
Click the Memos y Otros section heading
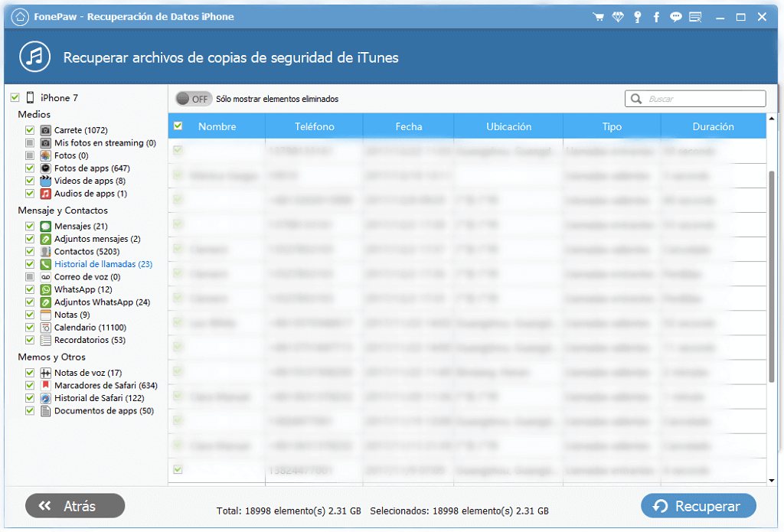51,357
